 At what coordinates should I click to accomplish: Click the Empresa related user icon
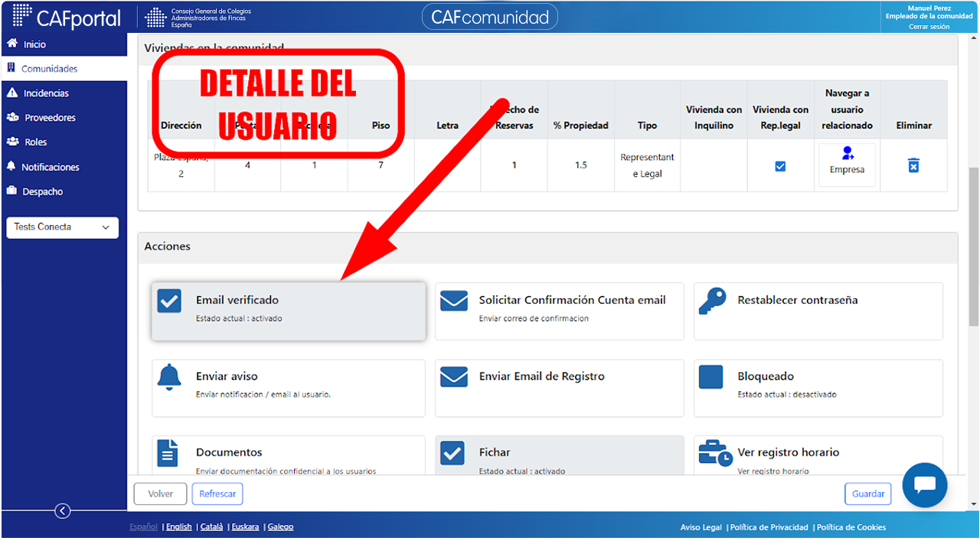(847, 153)
